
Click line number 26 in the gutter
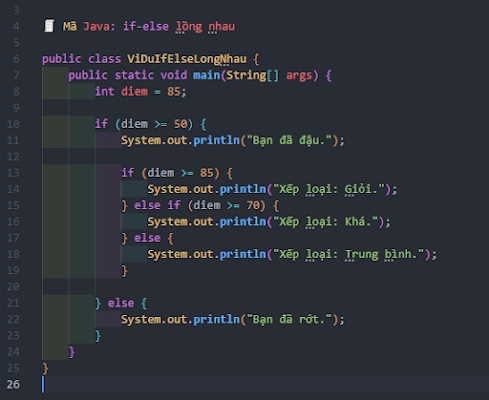pyautogui.click(x=13, y=384)
